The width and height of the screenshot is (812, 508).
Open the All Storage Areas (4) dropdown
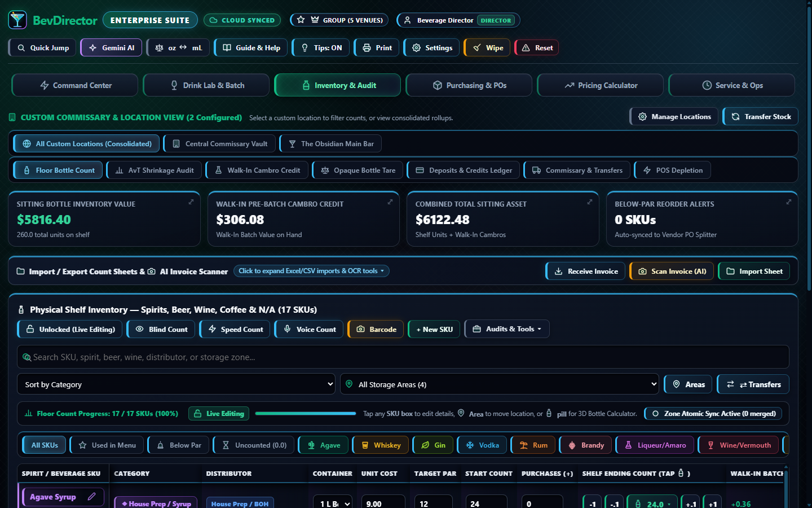500,384
